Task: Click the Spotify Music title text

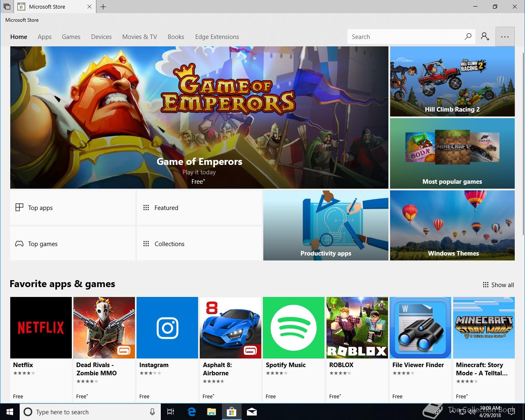Action: pos(286,365)
